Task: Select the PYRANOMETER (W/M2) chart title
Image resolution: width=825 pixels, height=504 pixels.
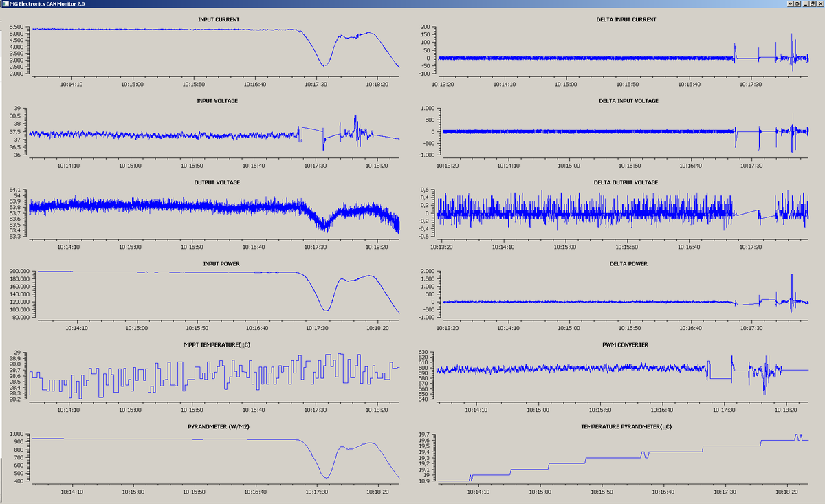Action: (217, 426)
